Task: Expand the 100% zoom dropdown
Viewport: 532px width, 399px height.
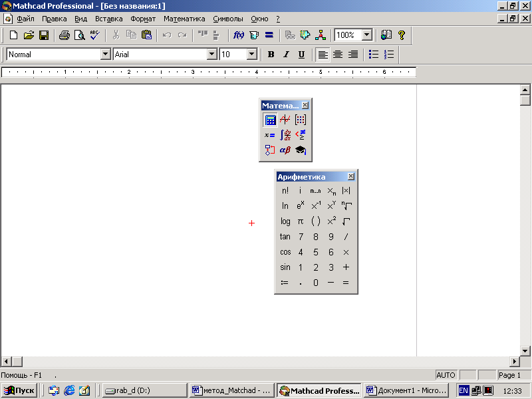Action: click(x=366, y=35)
